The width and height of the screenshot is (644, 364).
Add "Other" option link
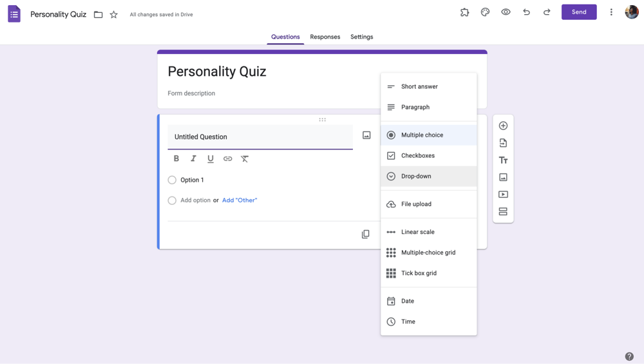click(x=240, y=200)
